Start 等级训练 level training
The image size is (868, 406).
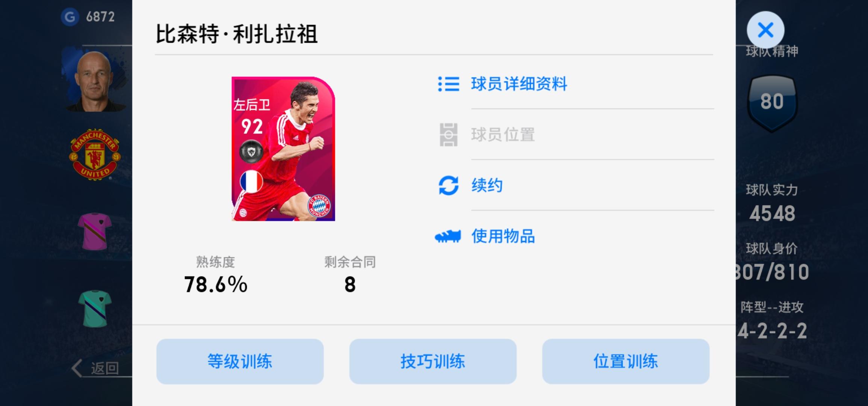tap(240, 361)
